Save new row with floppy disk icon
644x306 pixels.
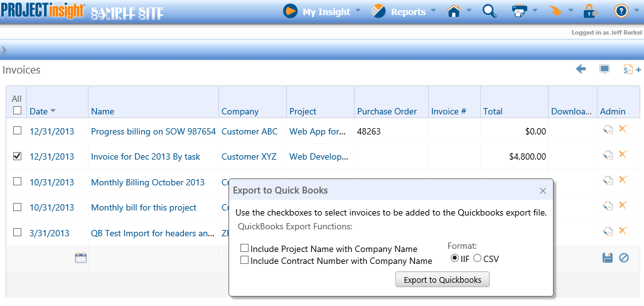pyautogui.click(x=608, y=258)
